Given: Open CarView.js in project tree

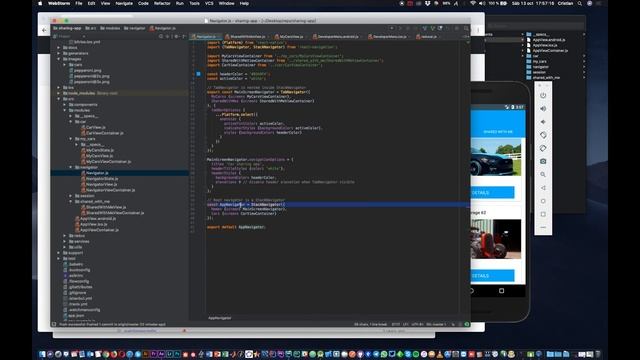Looking at the screenshot, I should 93,127.
